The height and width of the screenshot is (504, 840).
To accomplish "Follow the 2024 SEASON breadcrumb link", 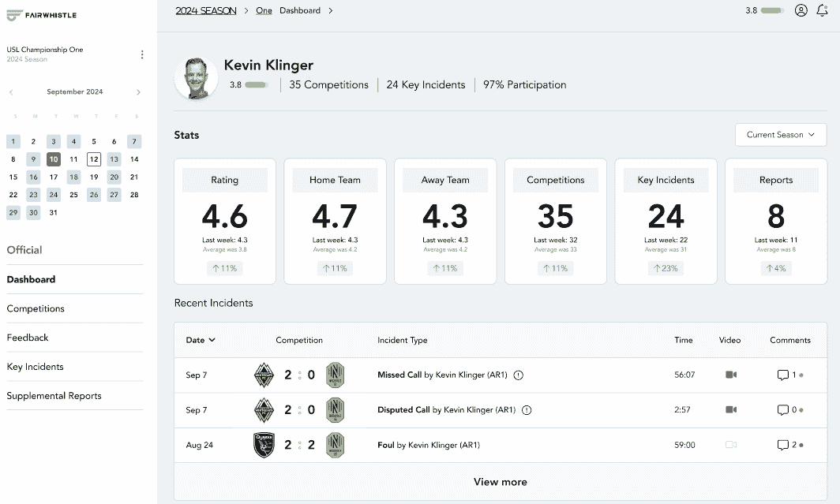I will 206,11.
